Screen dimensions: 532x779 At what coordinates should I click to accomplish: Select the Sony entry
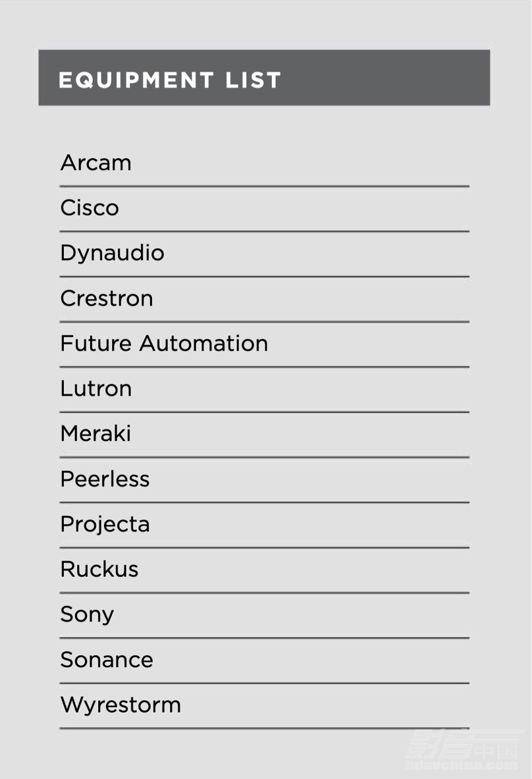(87, 616)
